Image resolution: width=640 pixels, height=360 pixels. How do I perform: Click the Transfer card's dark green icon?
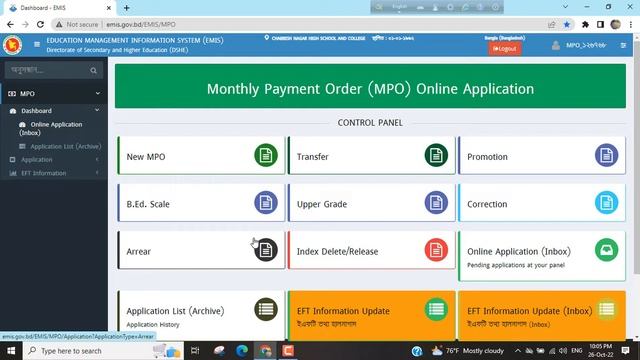click(436, 155)
